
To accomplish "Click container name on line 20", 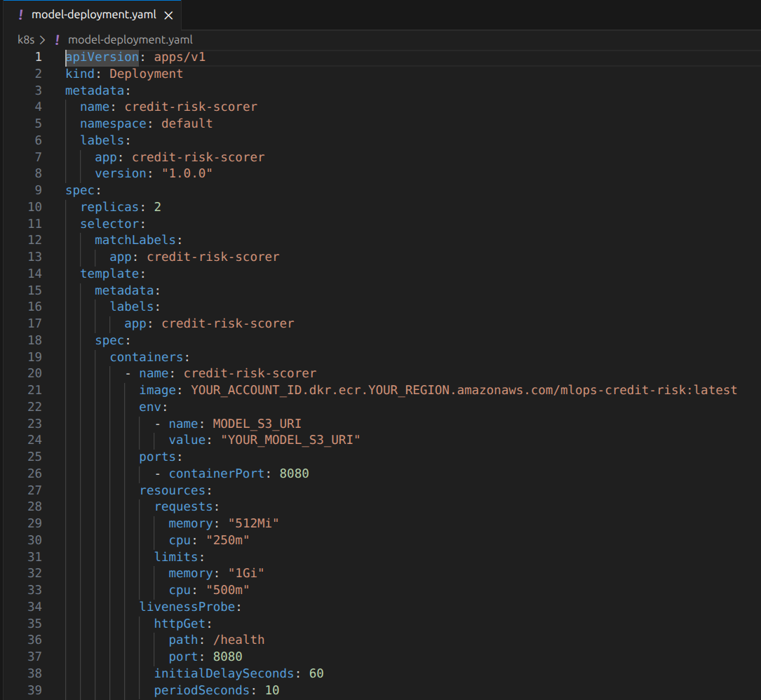I will [x=250, y=374].
